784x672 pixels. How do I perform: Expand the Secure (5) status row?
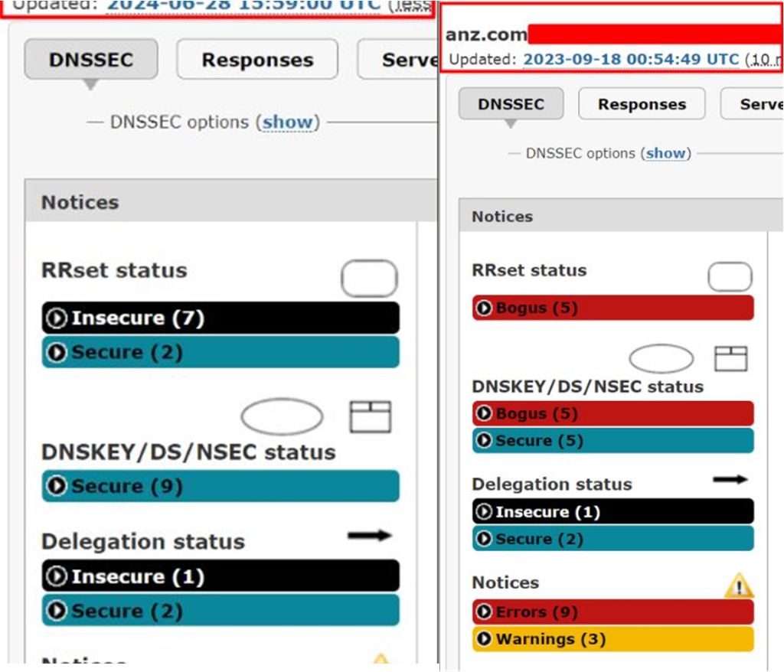pos(484,441)
